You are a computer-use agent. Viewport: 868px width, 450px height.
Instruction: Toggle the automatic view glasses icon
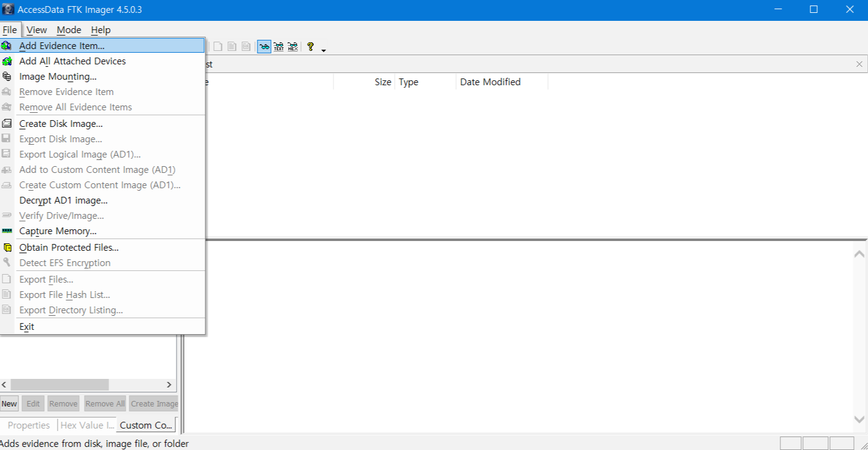pos(264,47)
